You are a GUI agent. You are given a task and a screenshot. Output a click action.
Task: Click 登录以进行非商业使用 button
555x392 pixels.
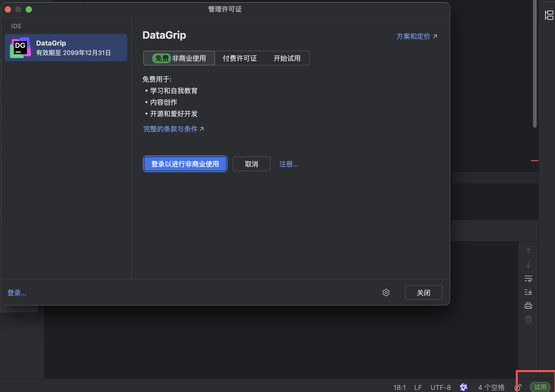pyautogui.click(x=185, y=164)
